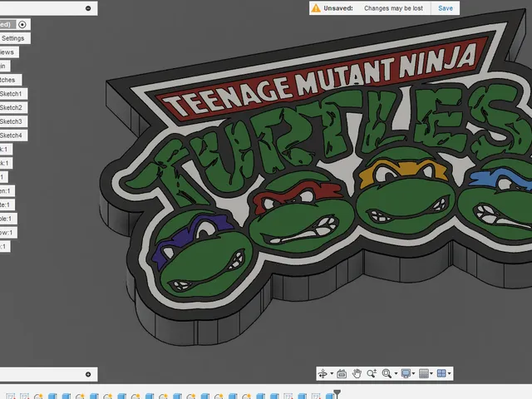Open the zoom options dropdown arrow
Image resolution: width=532 pixels, height=399 pixels.
tap(396, 373)
